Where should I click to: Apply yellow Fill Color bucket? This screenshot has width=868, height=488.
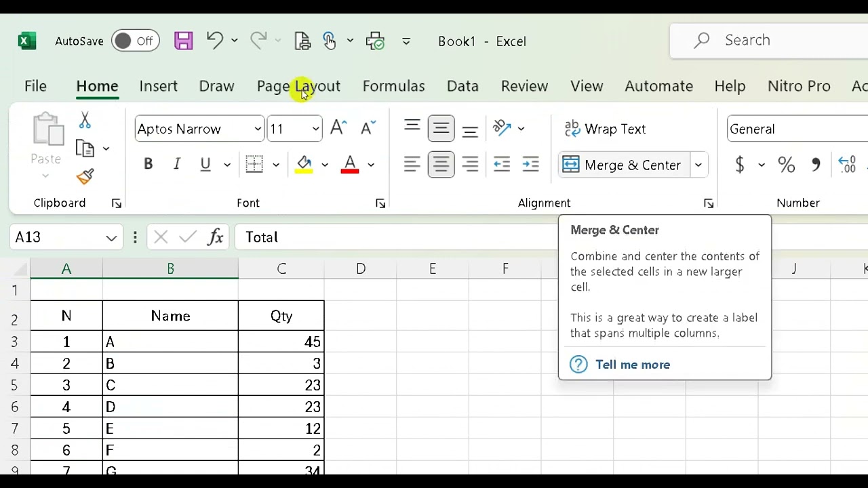(304, 164)
